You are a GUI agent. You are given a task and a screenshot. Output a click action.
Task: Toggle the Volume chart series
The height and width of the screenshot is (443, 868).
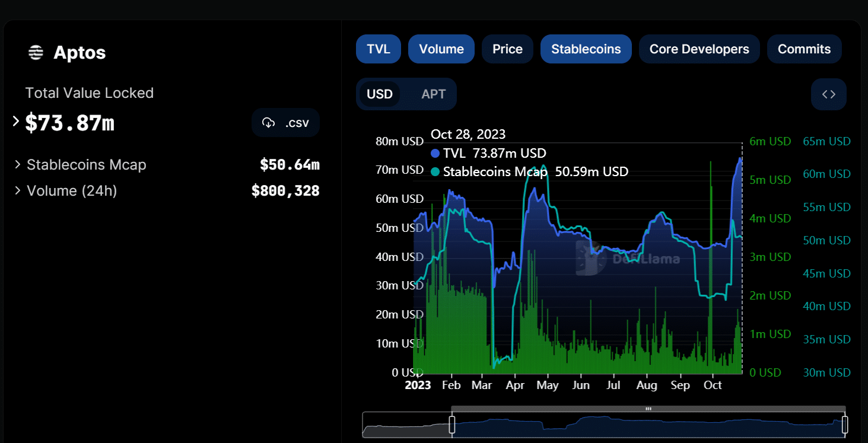[441, 49]
